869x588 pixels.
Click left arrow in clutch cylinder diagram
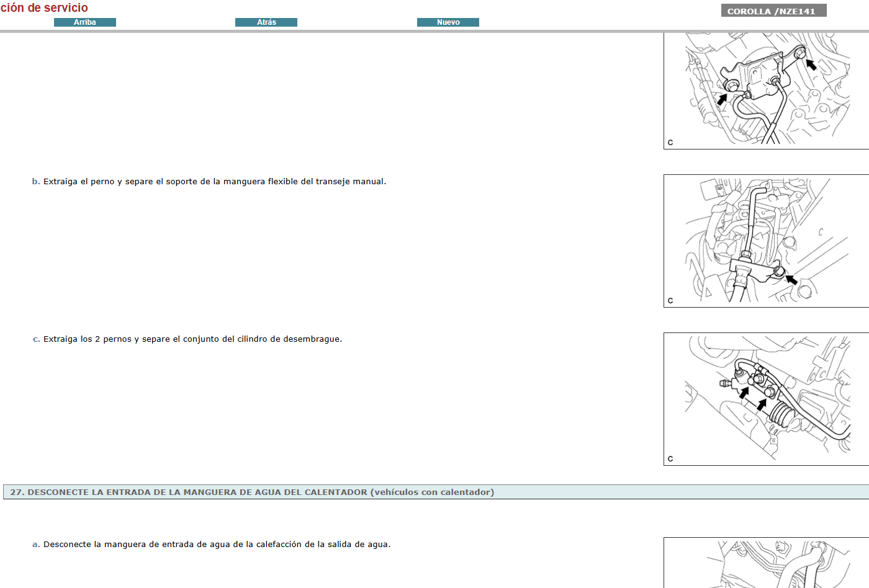744,393
